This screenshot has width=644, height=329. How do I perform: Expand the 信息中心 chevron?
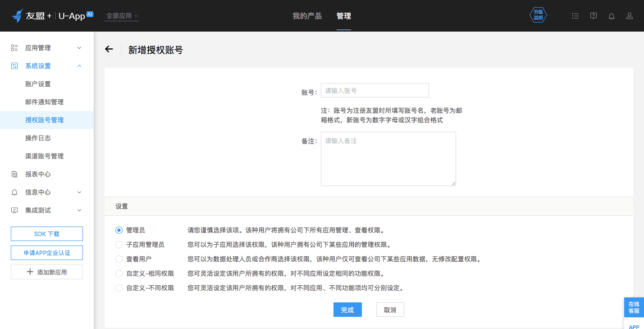pyautogui.click(x=79, y=192)
